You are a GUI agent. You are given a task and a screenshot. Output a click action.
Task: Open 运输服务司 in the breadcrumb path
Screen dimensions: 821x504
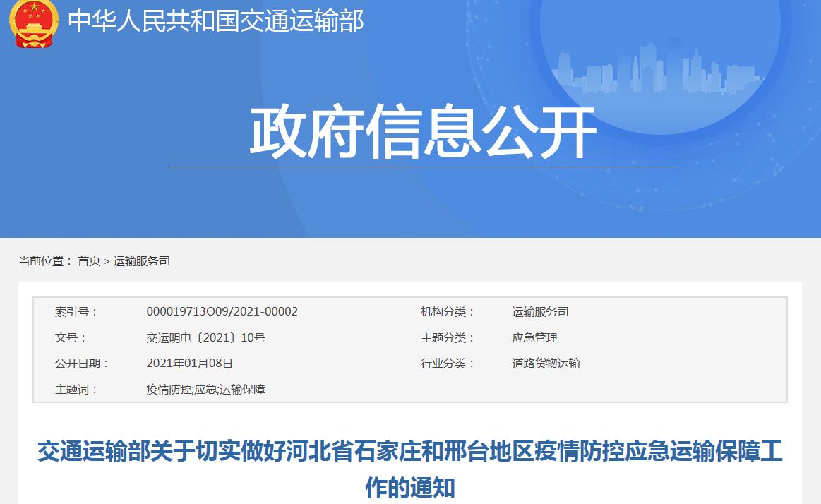pos(142,261)
